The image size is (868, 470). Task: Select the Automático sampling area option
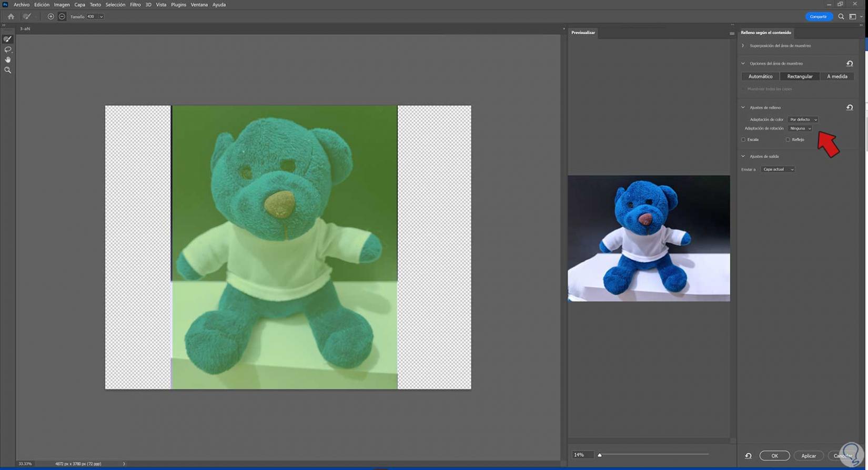point(760,77)
